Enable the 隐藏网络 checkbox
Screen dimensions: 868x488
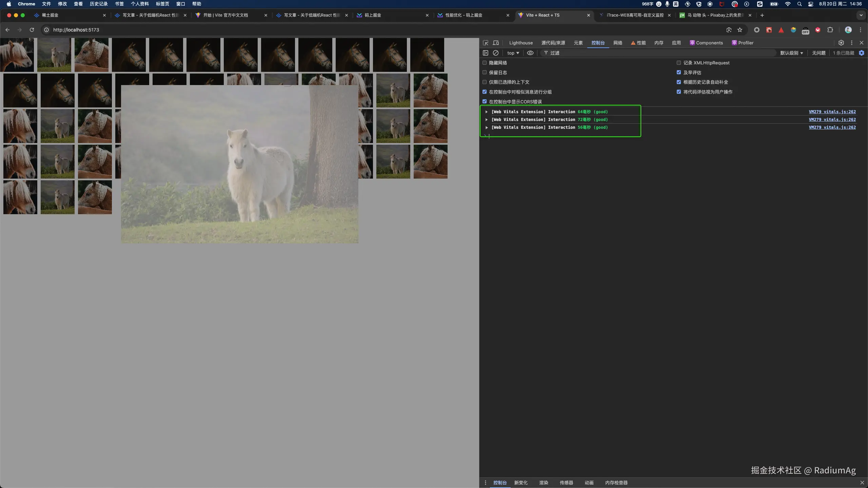click(485, 63)
